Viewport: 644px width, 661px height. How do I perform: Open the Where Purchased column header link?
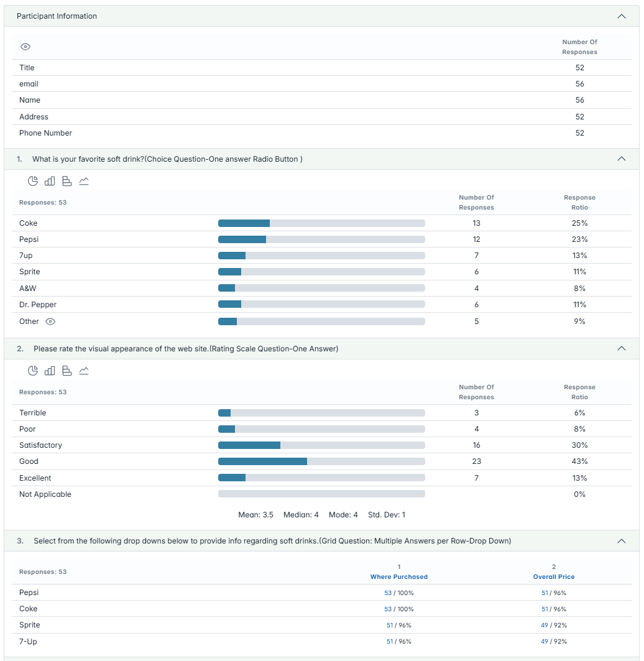(398, 577)
